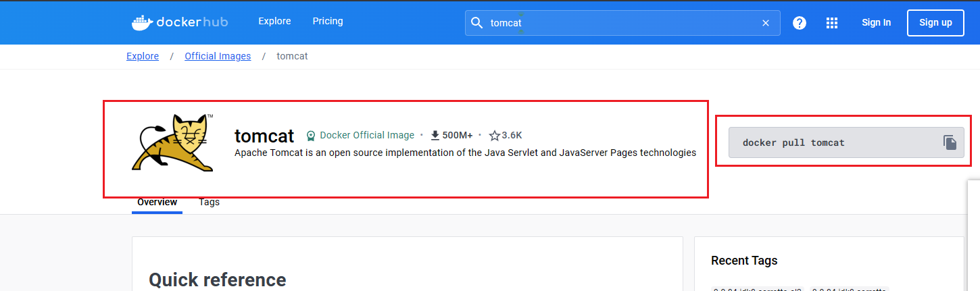Open the apps grid menu icon
Viewport: 980px width, 291px height.
832,23
